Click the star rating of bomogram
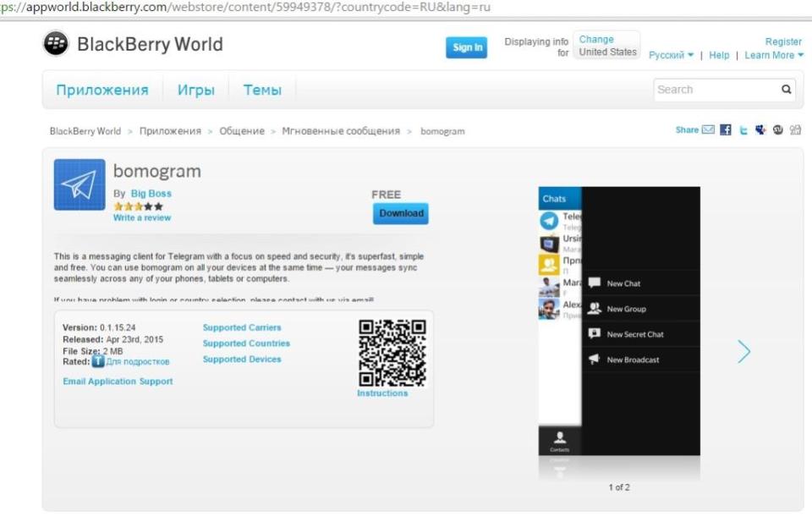Viewport: 812px width, 522px height. point(138,206)
